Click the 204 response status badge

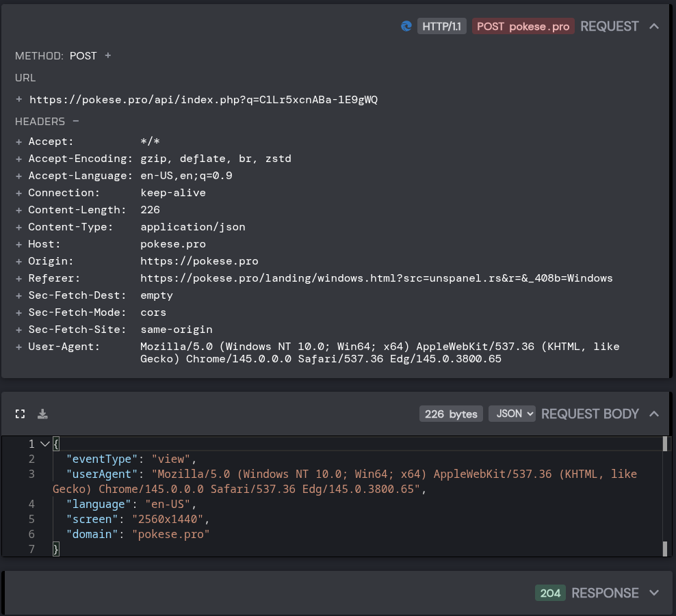(x=550, y=593)
